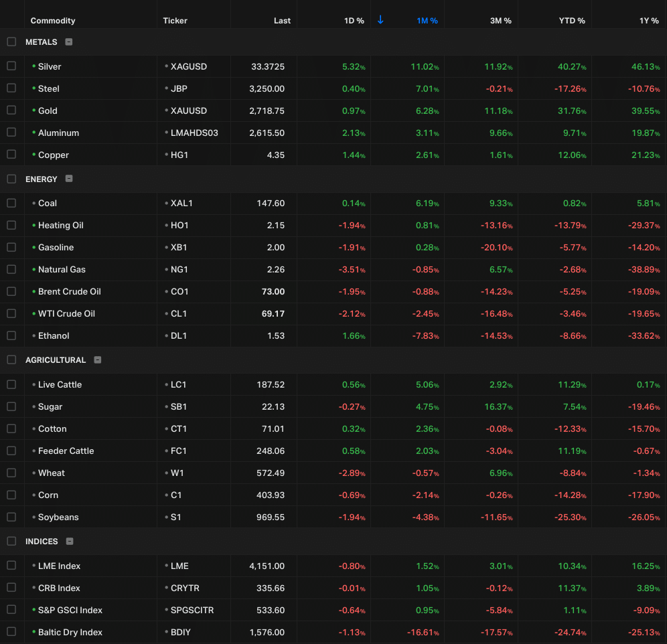
Task: Select the Steel row checkbox
Action: [11, 88]
